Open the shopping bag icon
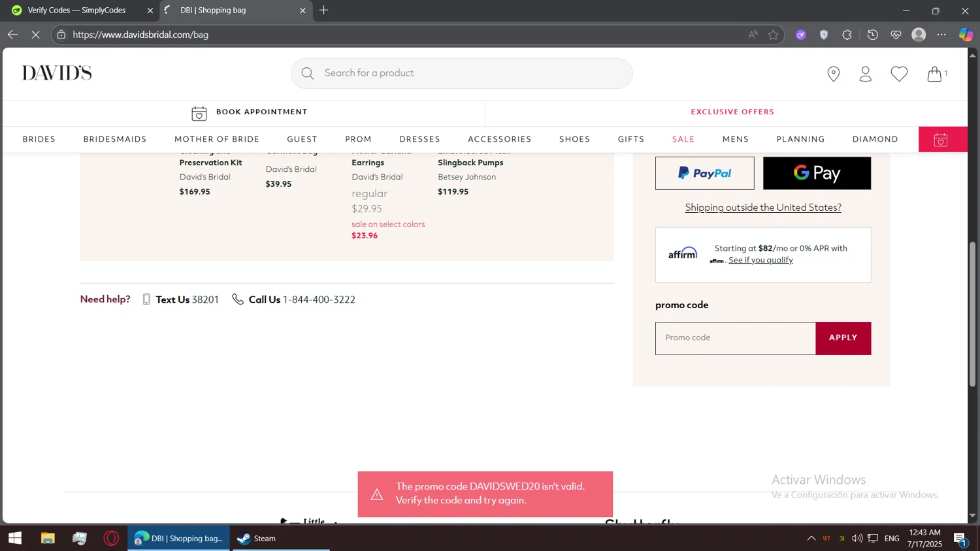The width and height of the screenshot is (980, 551). coord(935,74)
